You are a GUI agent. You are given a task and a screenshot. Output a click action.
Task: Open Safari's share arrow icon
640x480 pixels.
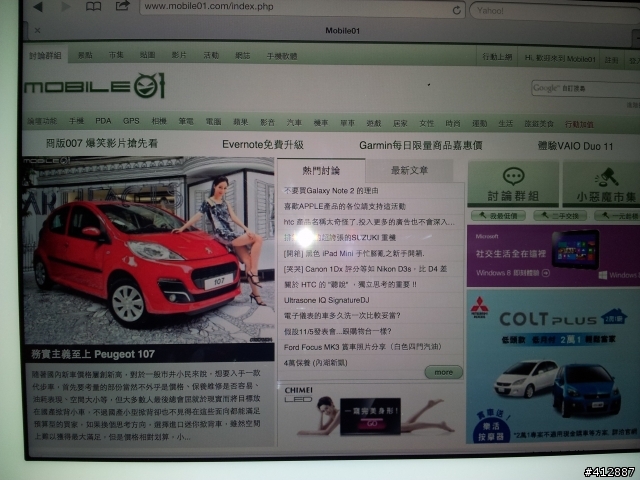pyautogui.click(x=122, y=6)
